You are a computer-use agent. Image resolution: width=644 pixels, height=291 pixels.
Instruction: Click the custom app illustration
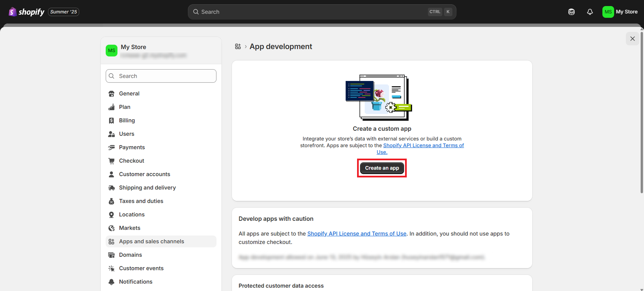379,97
